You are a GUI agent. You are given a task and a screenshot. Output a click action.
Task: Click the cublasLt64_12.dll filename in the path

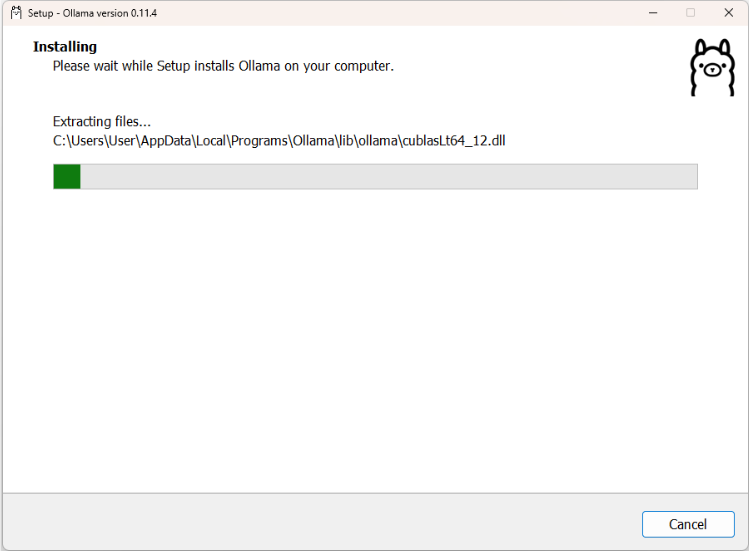tap(453, 140)
